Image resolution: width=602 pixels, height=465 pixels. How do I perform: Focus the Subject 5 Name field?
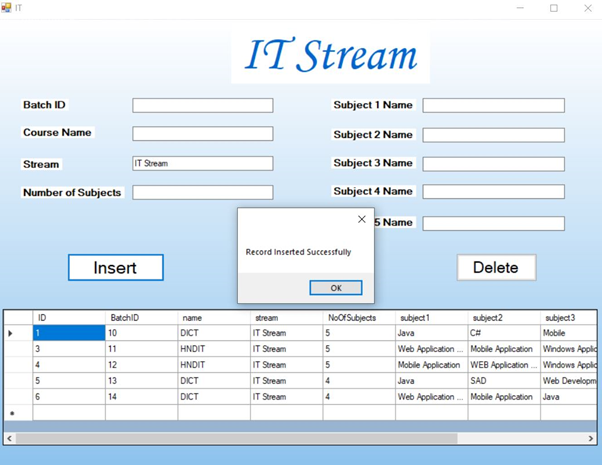coord(493,223)
